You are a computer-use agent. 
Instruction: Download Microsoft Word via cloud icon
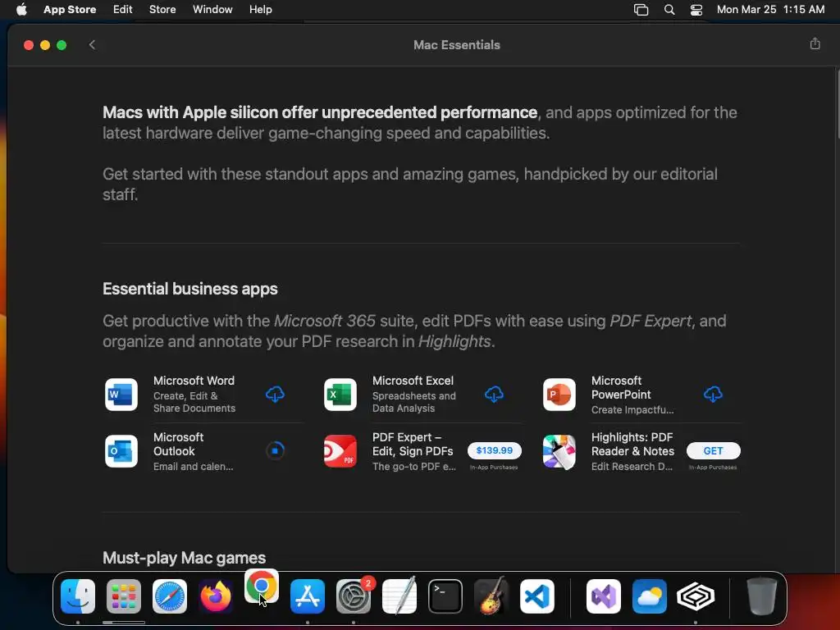pos(275,395)
